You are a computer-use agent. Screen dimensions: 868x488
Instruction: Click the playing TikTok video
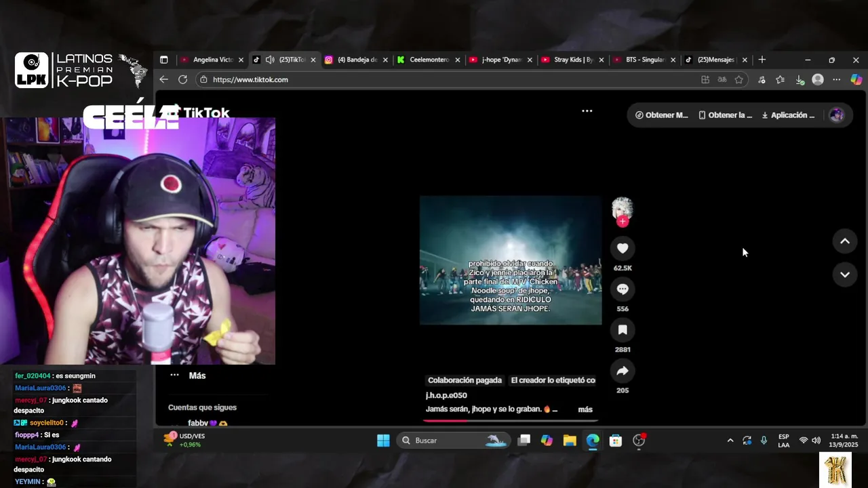(x=511, y=260)
